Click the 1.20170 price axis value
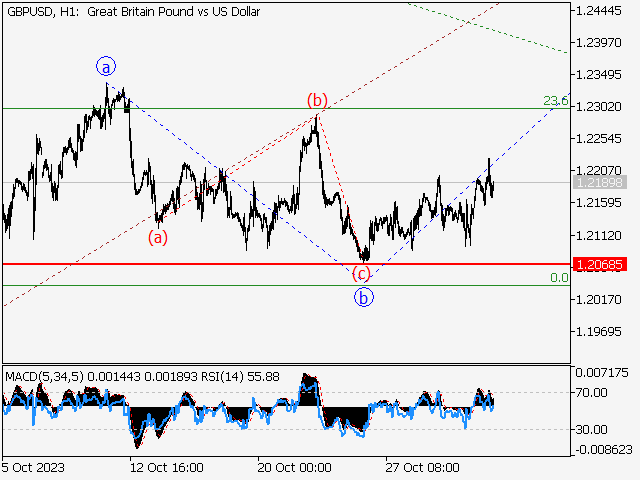The width and height of the screenshot is (640, 480). pos(598,300)
